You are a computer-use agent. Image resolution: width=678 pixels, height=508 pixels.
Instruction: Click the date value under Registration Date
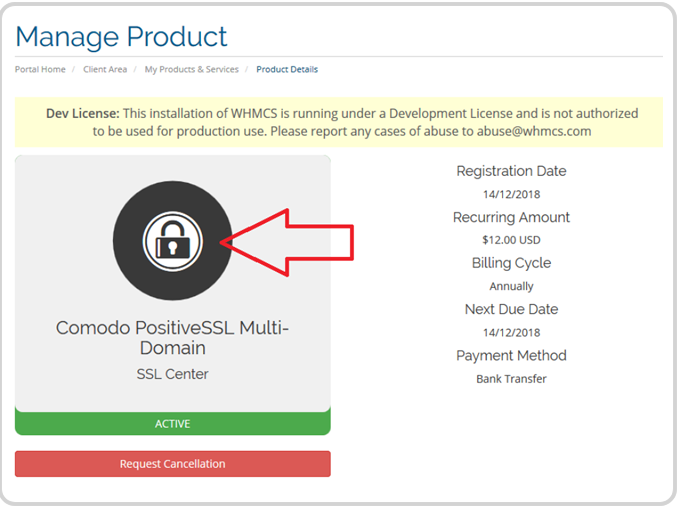[511, 194]
